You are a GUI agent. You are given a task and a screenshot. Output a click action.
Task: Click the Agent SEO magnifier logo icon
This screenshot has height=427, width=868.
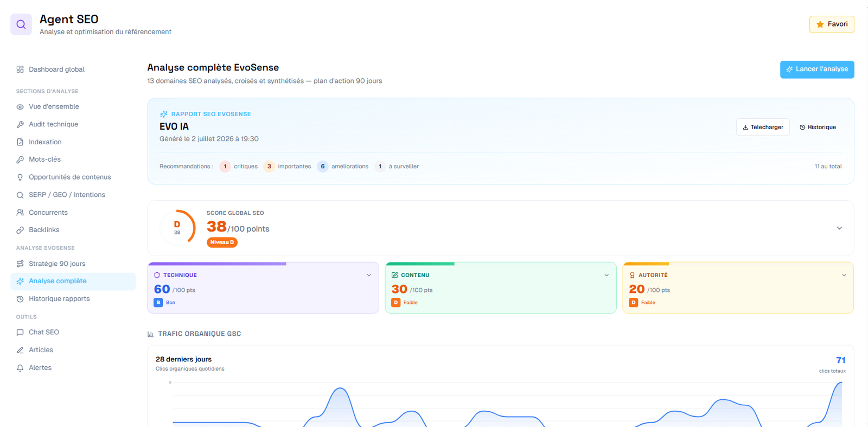21,24
